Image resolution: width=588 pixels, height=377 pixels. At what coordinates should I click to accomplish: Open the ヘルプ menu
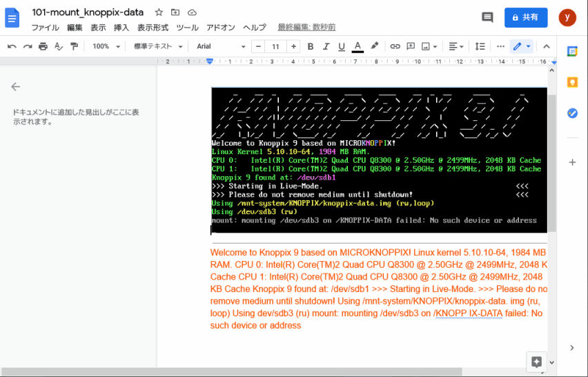coord(254,28)
